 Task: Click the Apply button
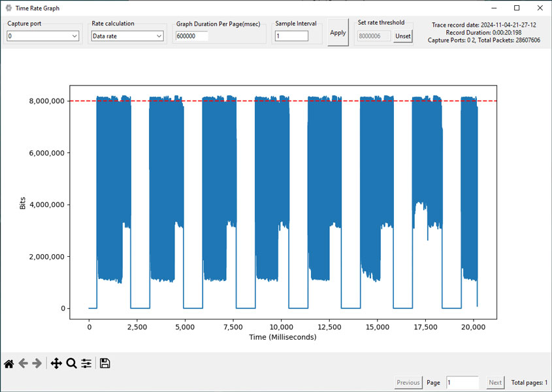point(338,33)
